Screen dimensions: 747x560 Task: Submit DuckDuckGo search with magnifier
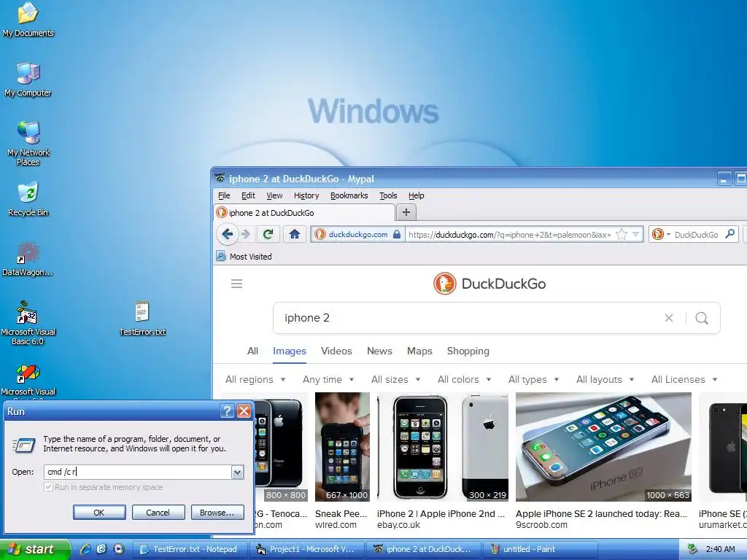tap(702, 318)
